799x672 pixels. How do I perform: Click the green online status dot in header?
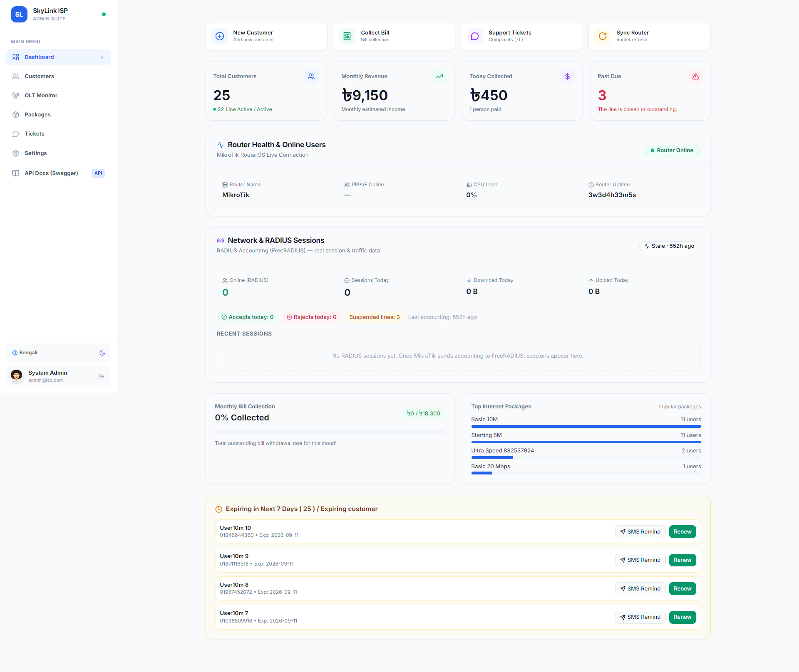click(104, 15)
